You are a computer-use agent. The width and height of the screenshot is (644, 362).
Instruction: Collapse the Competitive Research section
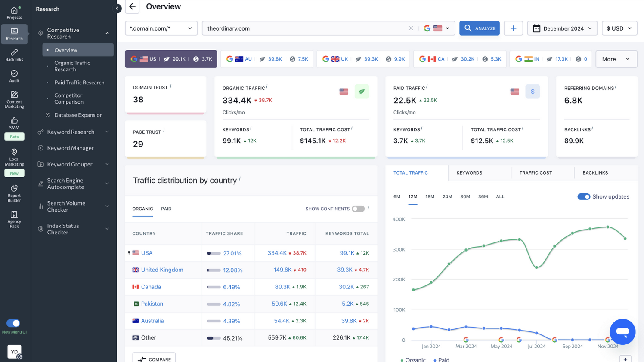point(107,33)
